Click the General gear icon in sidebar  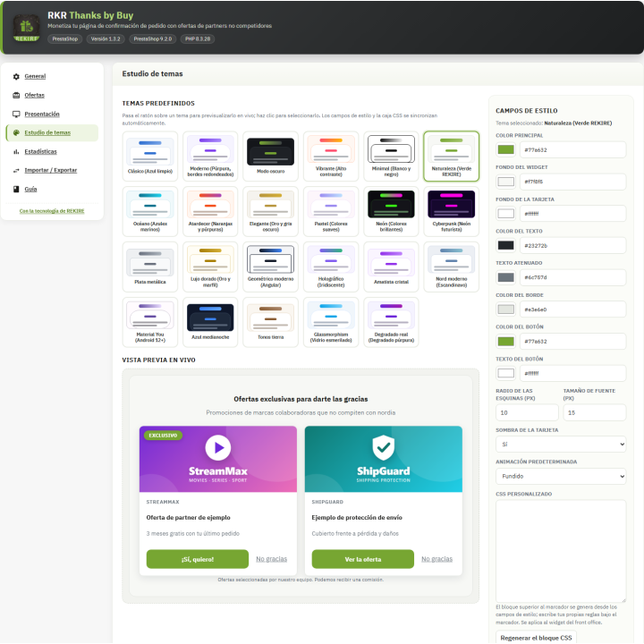[16, 76]
